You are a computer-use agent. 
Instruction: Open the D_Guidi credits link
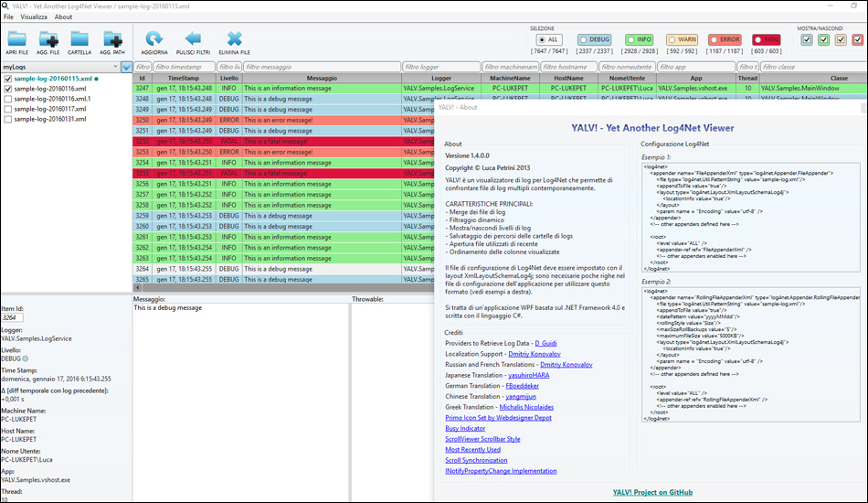545,344
